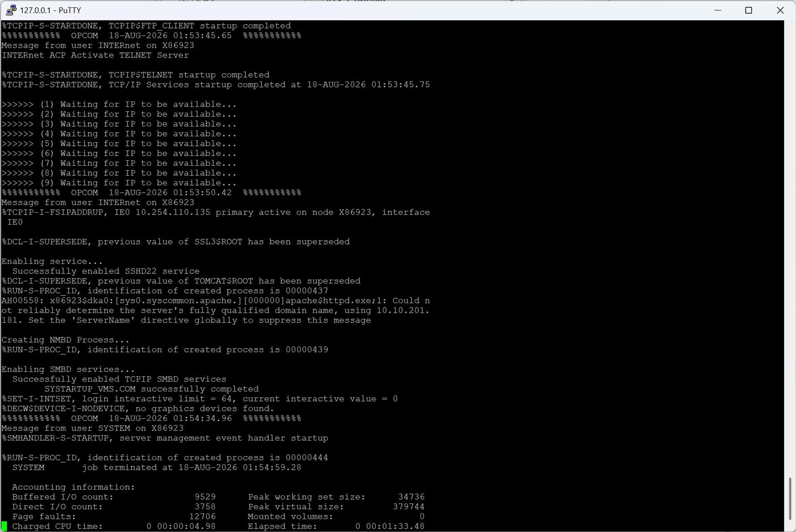796x532 pixels.
Task: Click the 'Accounting information:' heading
Action: point(73,487)
